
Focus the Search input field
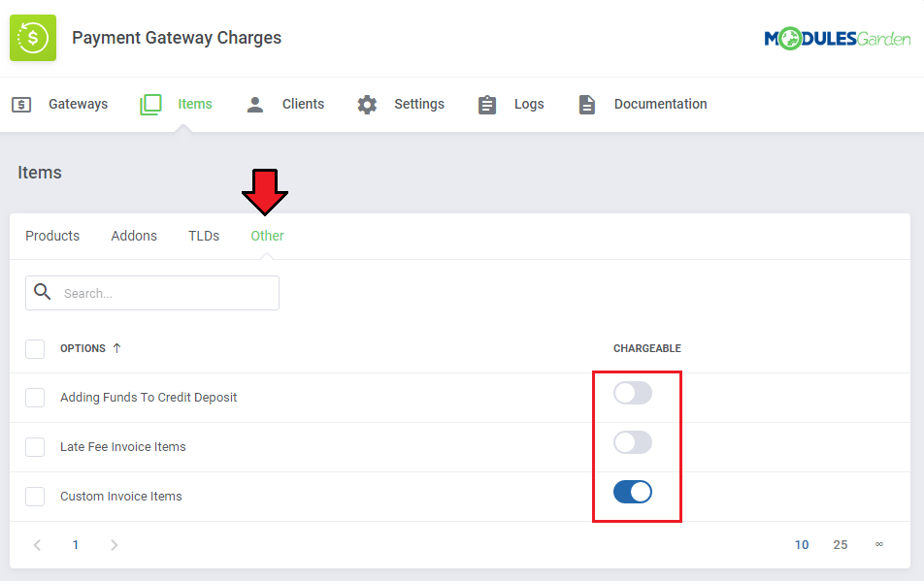[x=152, y=293]
